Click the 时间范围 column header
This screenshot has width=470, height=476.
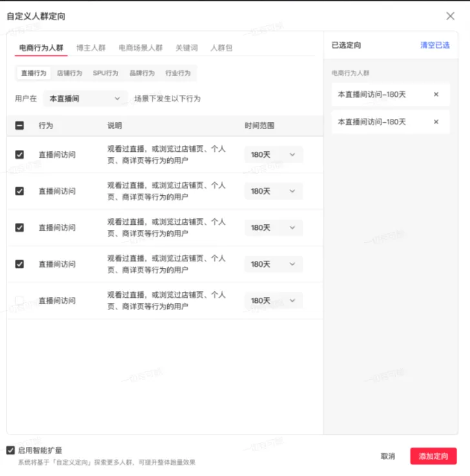[260, 125]
